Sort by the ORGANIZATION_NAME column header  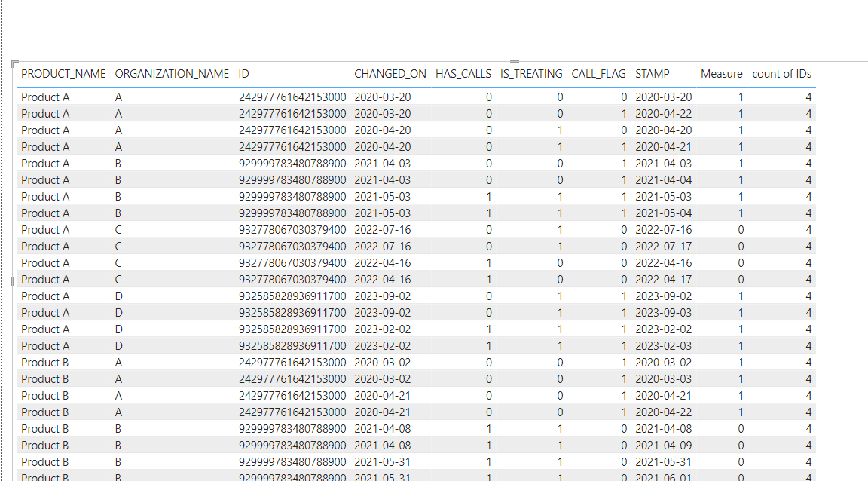pyautogui.click(x=172, y=74)
